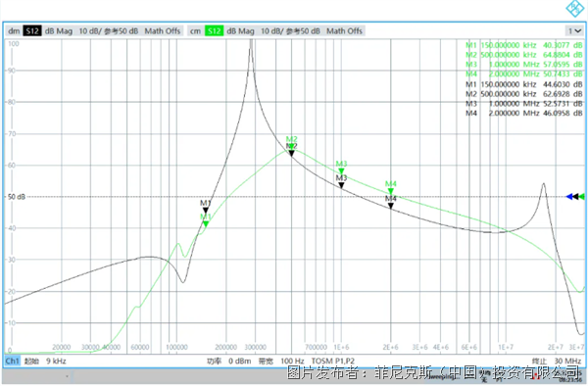
Task: Click the black M2 marker triangle at 500 kHz
Action: (291, 153)
